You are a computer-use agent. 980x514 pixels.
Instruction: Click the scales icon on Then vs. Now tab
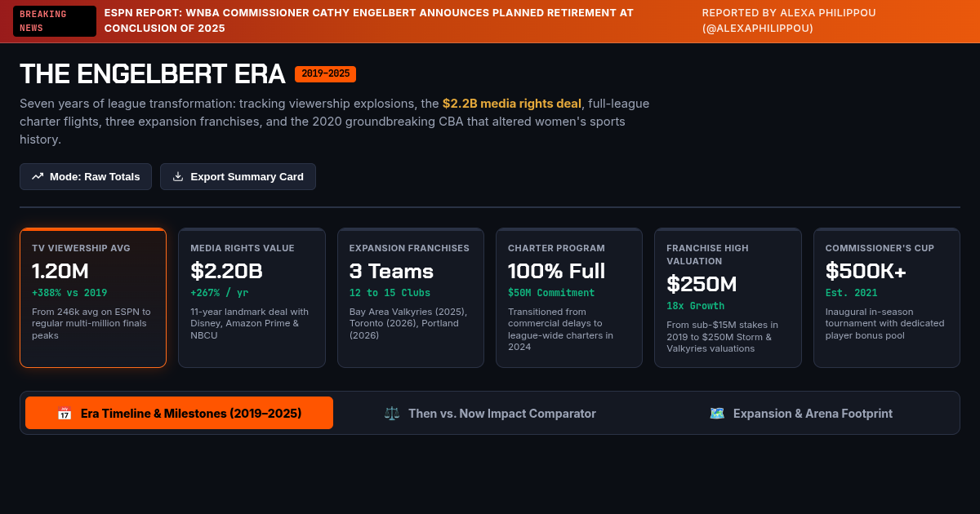click(x=392, y=414)
